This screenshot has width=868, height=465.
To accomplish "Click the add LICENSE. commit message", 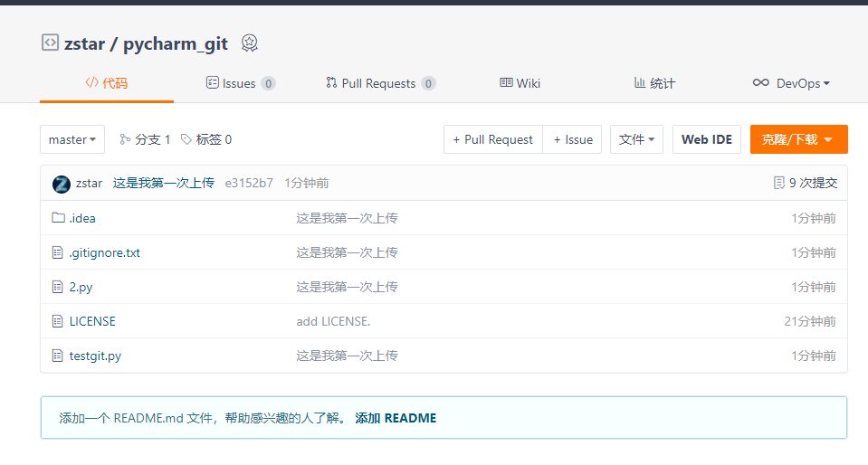I will (x=333, y=321).
